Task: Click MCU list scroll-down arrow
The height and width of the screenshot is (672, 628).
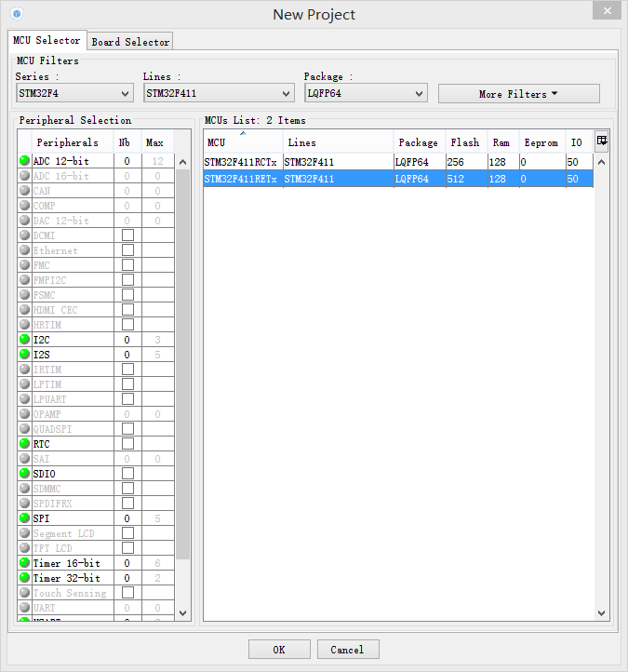Action: tap(601, 612)
